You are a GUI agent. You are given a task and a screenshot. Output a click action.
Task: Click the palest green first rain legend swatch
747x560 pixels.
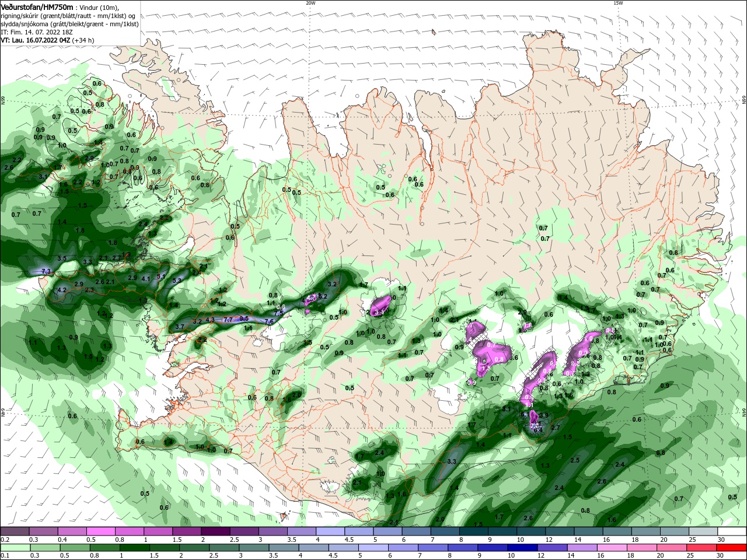[x=15, y=548]
